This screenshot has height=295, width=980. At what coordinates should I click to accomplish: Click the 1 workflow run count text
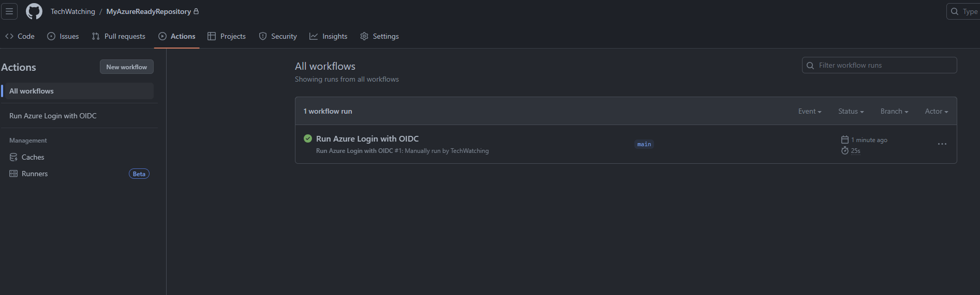[x=328, y=111]
